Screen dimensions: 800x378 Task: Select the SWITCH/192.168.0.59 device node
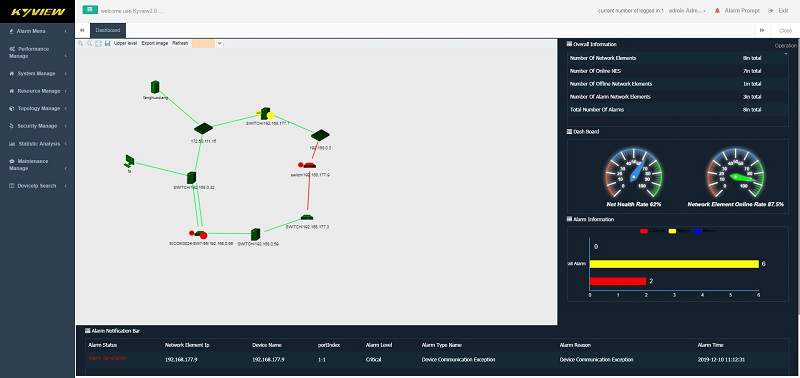(256, 234)
